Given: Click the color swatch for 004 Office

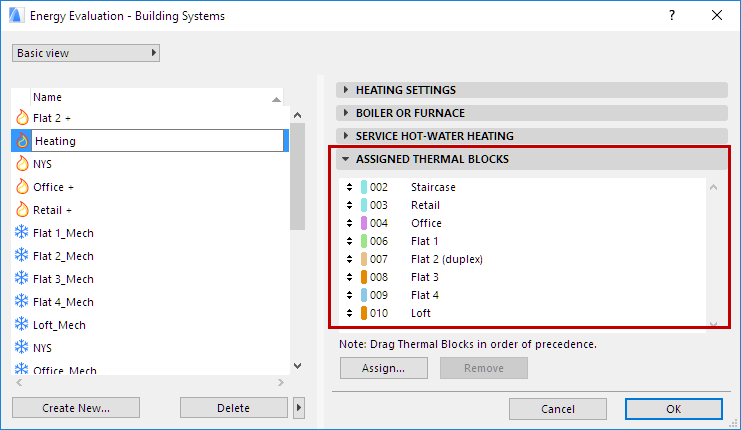Looking at the screenshot, I should point(364,223).
